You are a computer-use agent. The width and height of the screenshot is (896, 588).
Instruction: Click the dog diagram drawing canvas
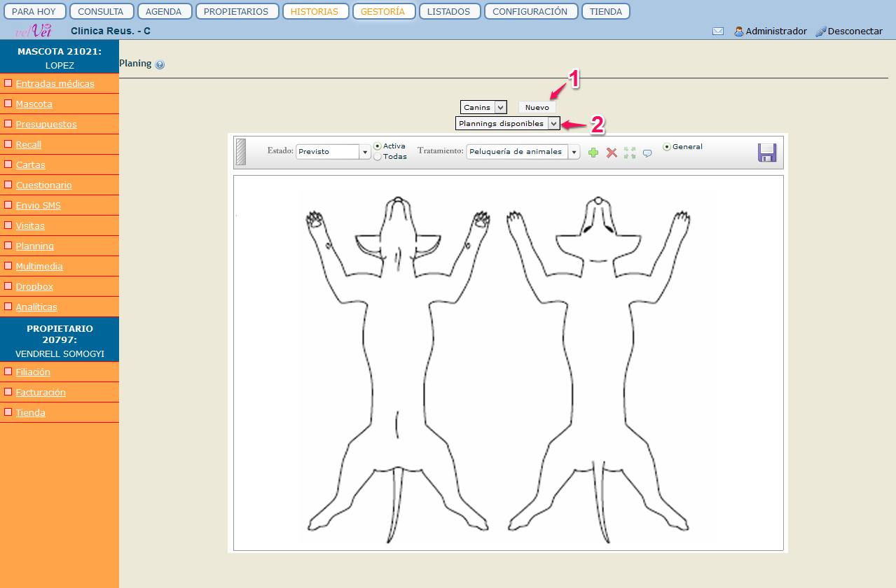[x=508, y=363]
